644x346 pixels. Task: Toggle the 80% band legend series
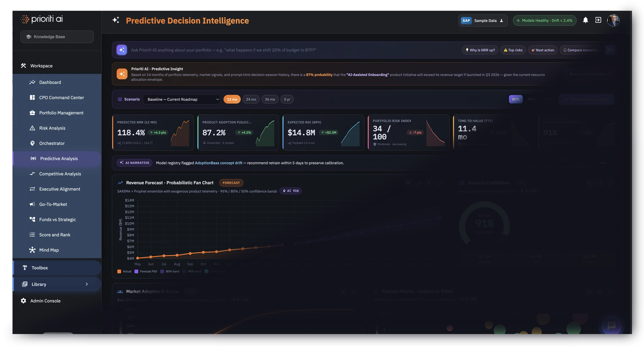click(170, 272)
